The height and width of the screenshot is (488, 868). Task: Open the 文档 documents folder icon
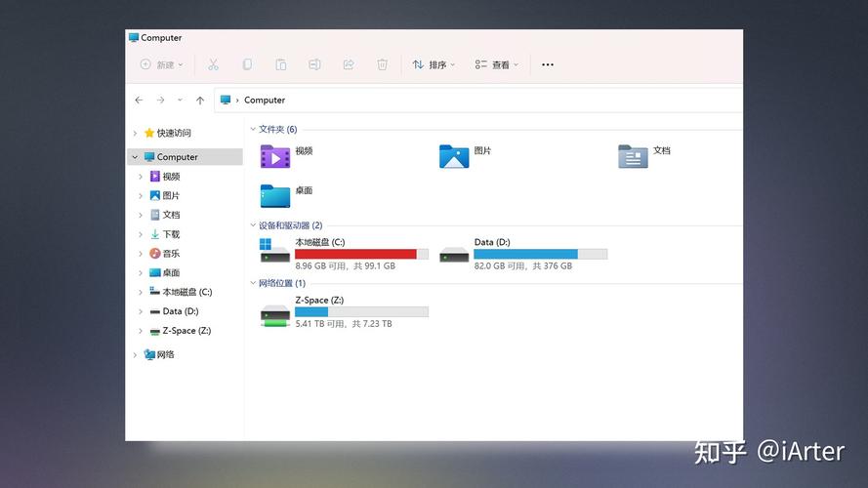633,156
